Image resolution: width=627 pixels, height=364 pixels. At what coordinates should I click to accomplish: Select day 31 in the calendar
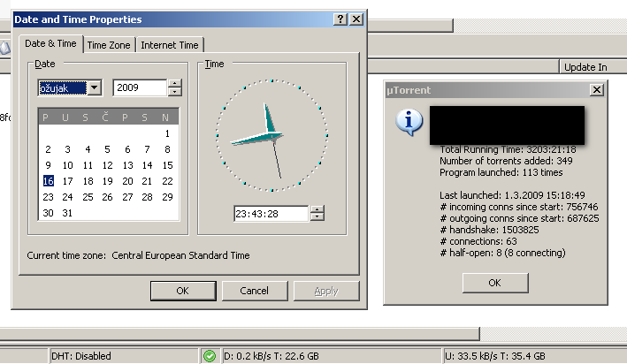(67, 213)
